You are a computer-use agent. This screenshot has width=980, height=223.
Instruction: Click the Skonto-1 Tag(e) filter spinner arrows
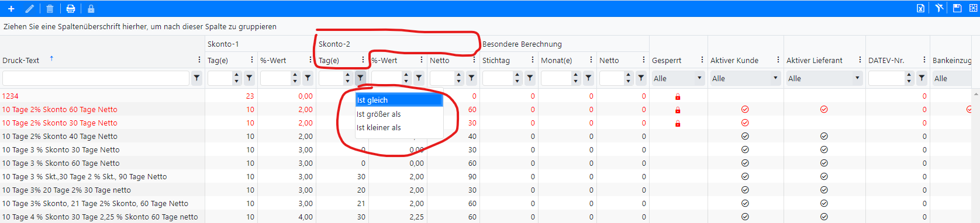[237, 78]
